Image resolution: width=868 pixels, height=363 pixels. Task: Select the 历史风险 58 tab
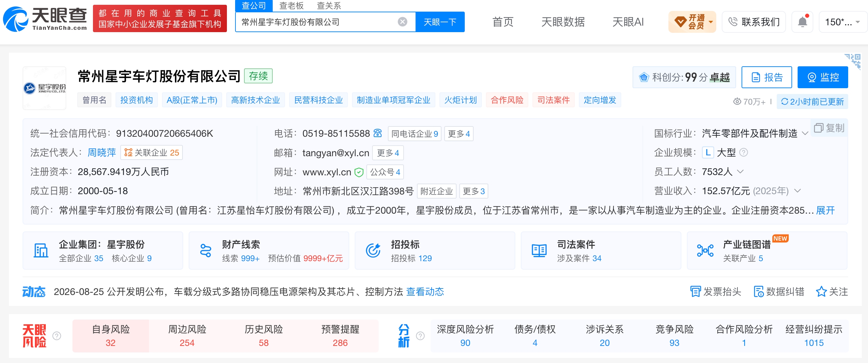264,336
